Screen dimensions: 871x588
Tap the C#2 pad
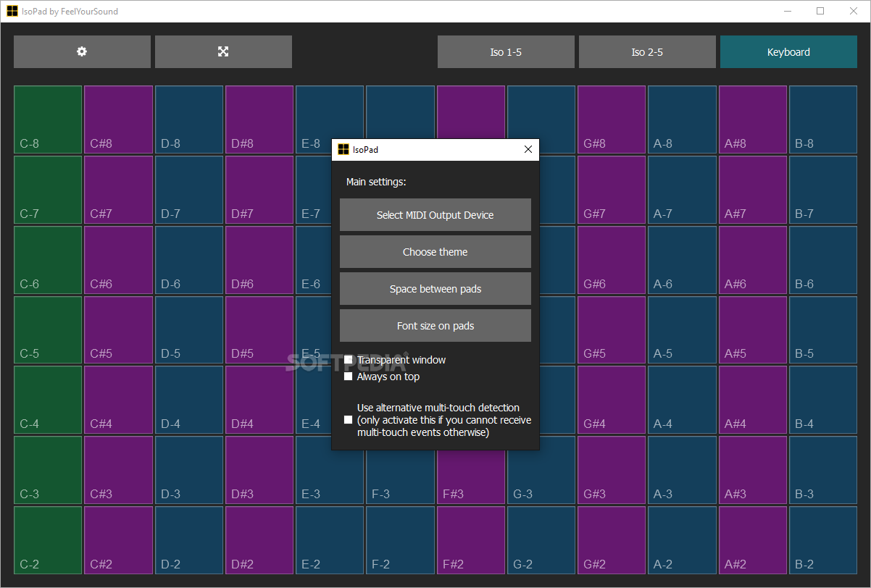[x=119, y=541]
